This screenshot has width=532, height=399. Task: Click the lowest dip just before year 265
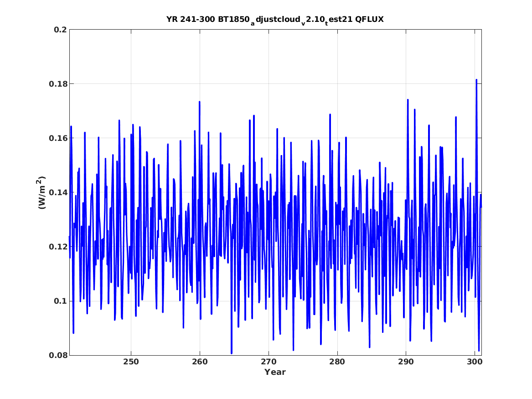pos(232,353)
